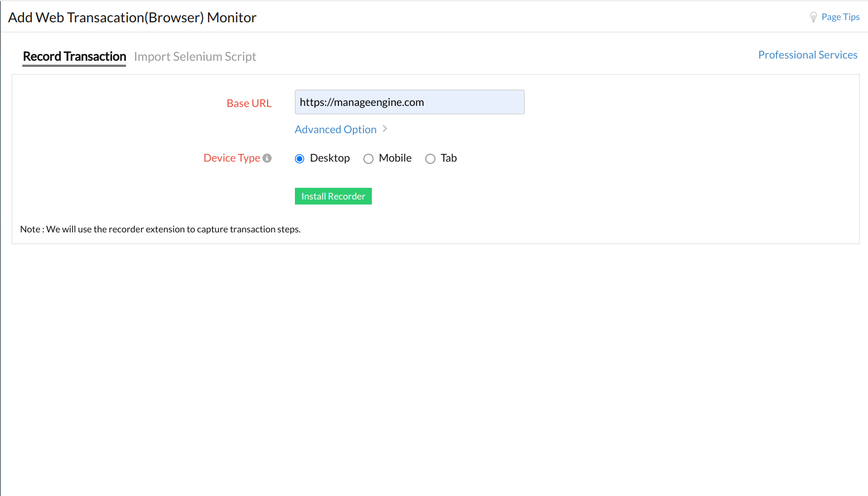Select the Mobile device type
Image resolution: width=868 pixels, height=496 pixels.
tap(368, 158)
